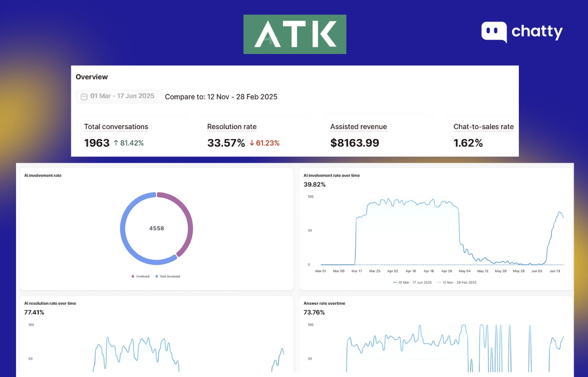This screenshot has height=377, width=588.
Task: Click the 1963 total conversations value
Action: (97, 143)
